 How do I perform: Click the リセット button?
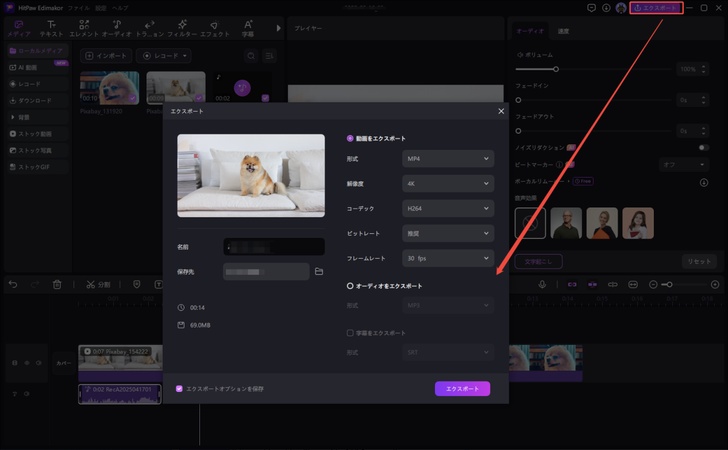[699, 261]
